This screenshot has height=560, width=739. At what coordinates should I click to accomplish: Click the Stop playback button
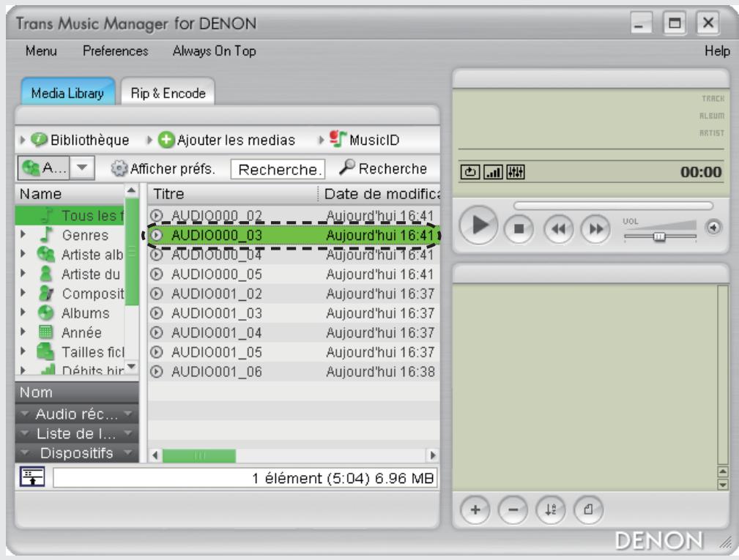point(519,229)
